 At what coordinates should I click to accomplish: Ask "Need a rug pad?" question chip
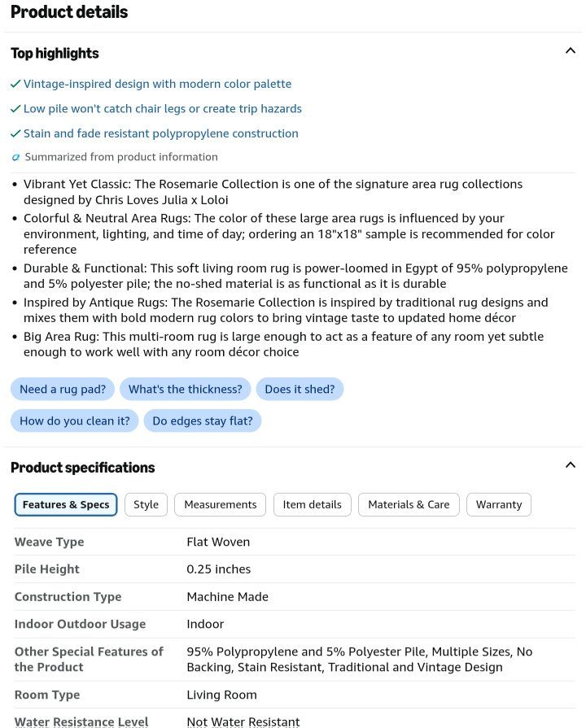tap(63, 389)
